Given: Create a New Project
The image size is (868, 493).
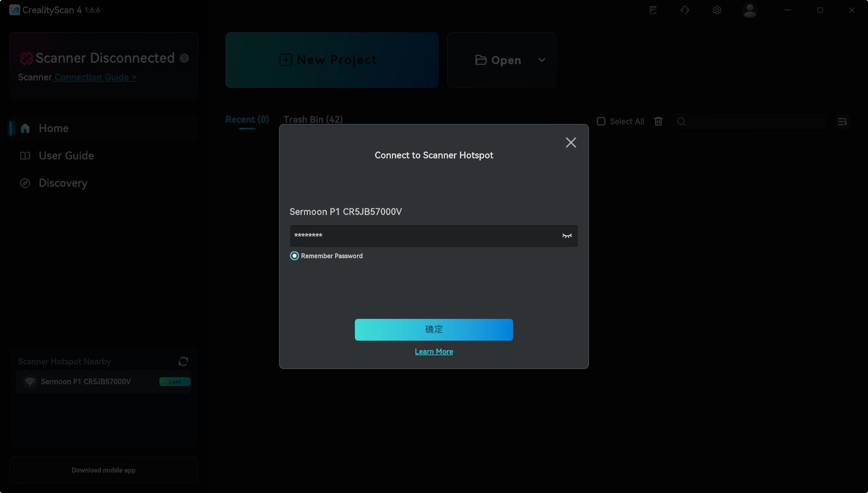Looking at the screenshot, I should 332,60.
